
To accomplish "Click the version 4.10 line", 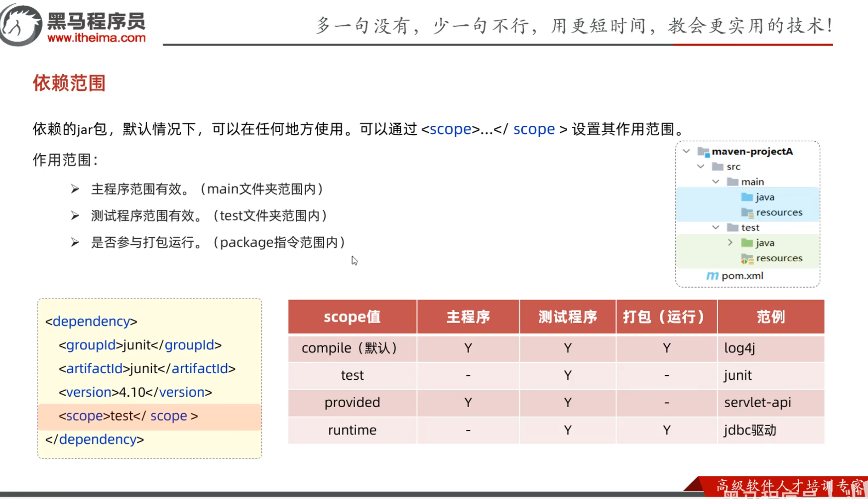I will point(135,392).
